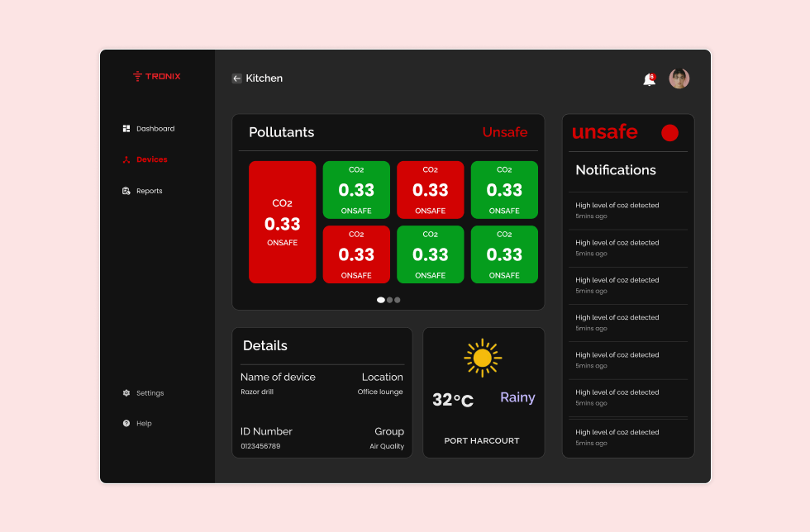Screen dimensions: 810x532
Task: Click the Help question mark icon
Action: (126, 423)
